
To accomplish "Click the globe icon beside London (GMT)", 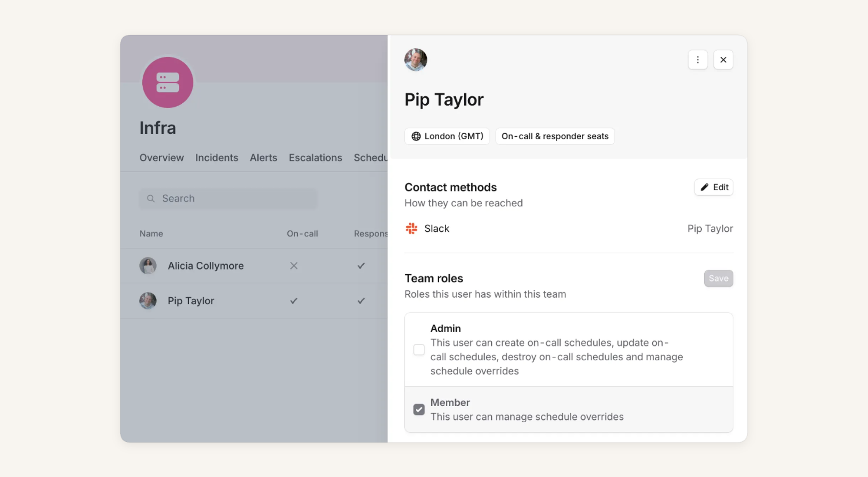I will pyautogui.click(x=416, y=136).
